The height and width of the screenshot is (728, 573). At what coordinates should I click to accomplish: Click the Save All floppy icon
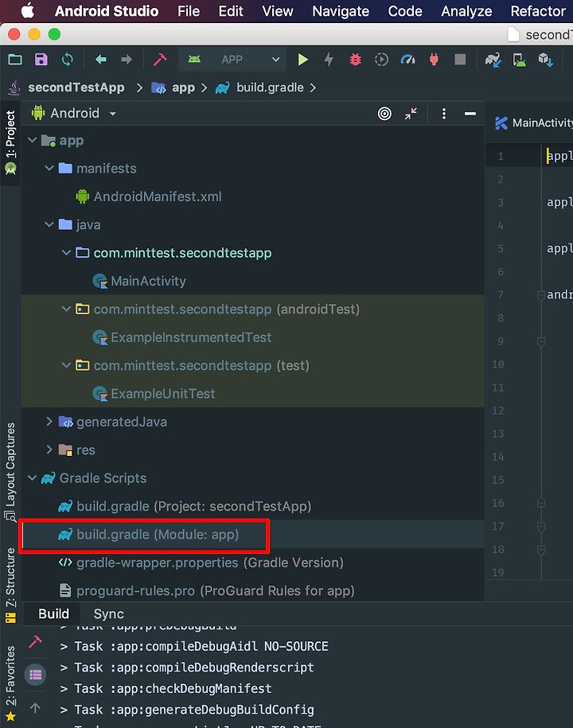tap(41, 60)
